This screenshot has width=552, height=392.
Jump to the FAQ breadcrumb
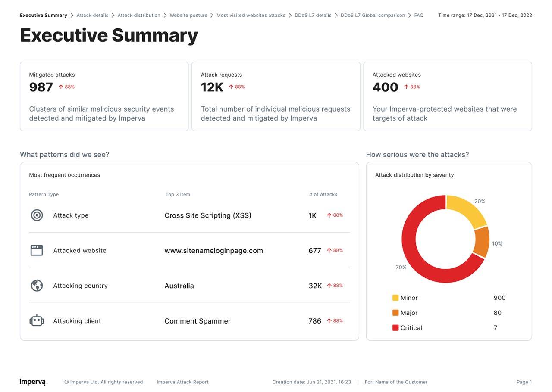click(x=419, y=15)
